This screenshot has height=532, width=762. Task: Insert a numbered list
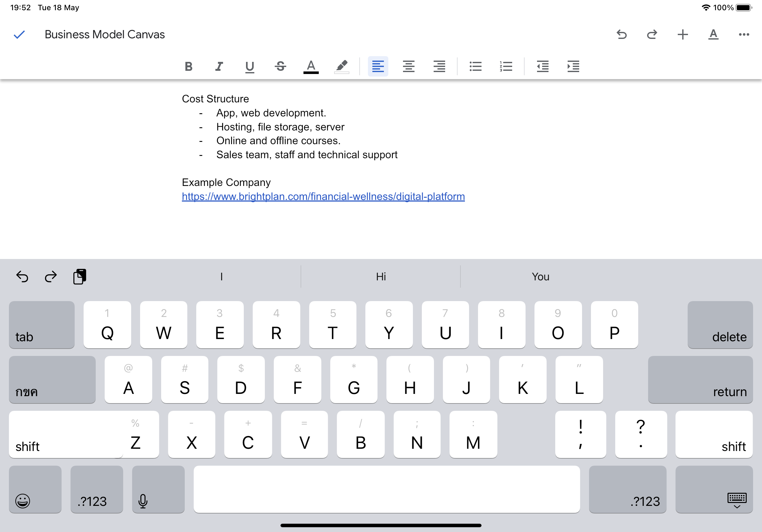[x=506, y=66]
